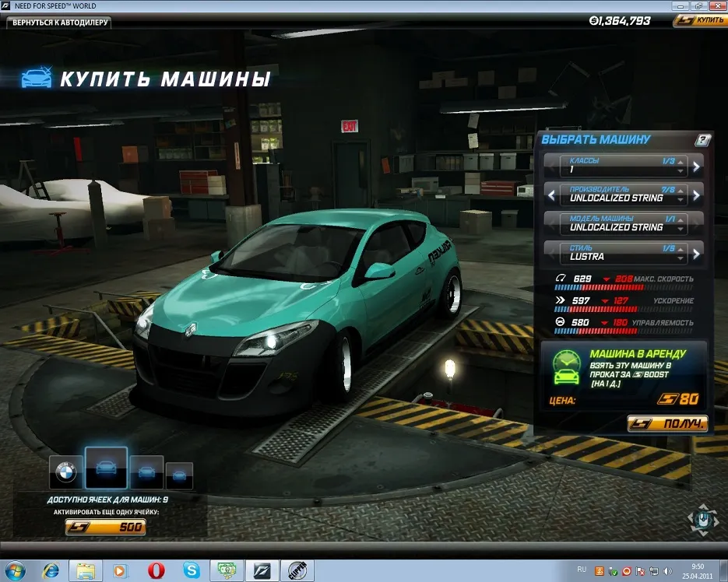Click the RU language indicator
The image size is (728, 582).
(x=582, y=569)
